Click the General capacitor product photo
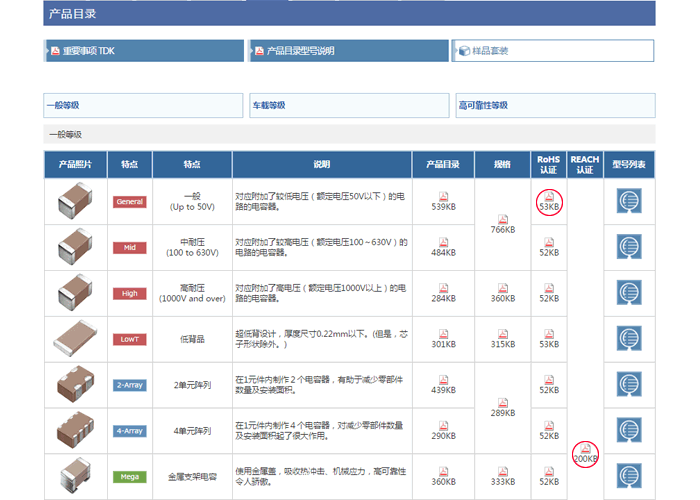 click(75, 201)
